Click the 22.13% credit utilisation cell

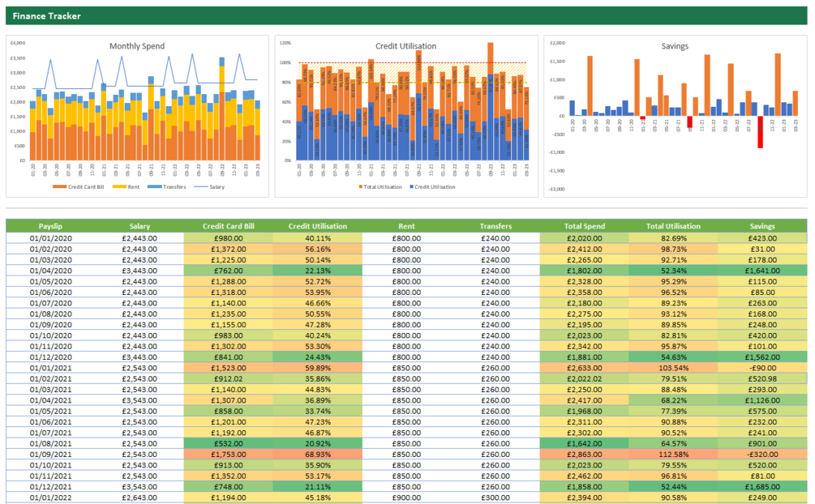tap(318, 271)
